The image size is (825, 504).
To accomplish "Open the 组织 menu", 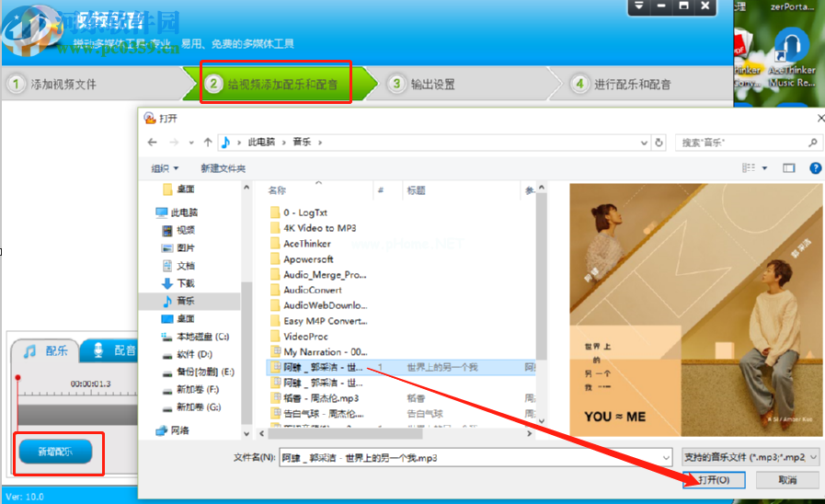I will (165, 168).
